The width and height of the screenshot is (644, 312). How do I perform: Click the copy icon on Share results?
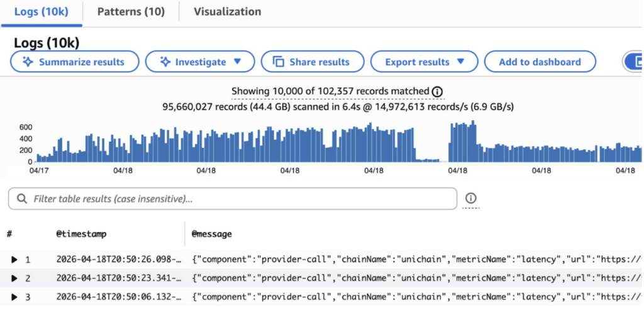(278, 62)
